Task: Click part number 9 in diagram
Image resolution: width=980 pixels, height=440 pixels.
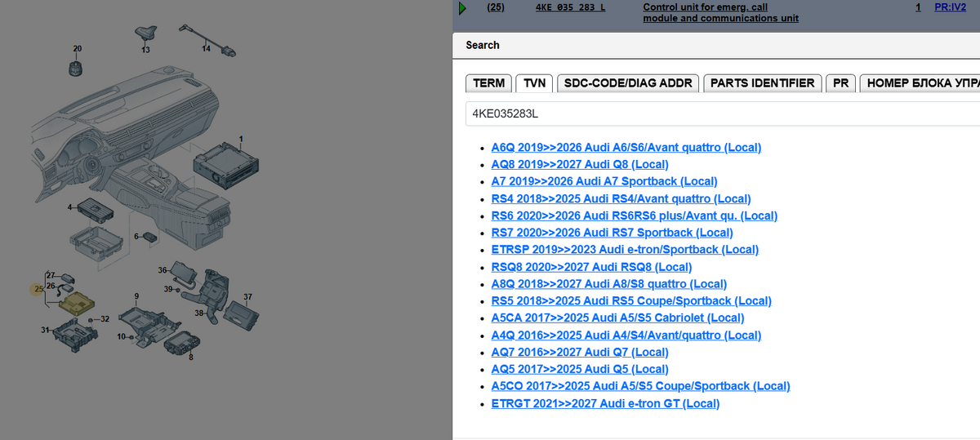Action: (136, 296)
